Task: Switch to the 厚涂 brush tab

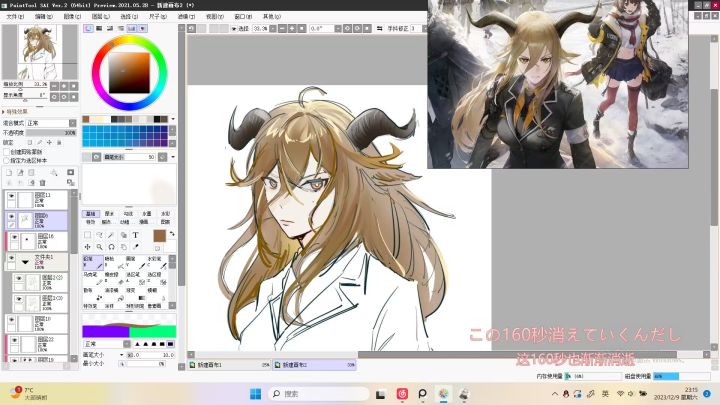Action: pyautogui.click(x=109, y=214)
